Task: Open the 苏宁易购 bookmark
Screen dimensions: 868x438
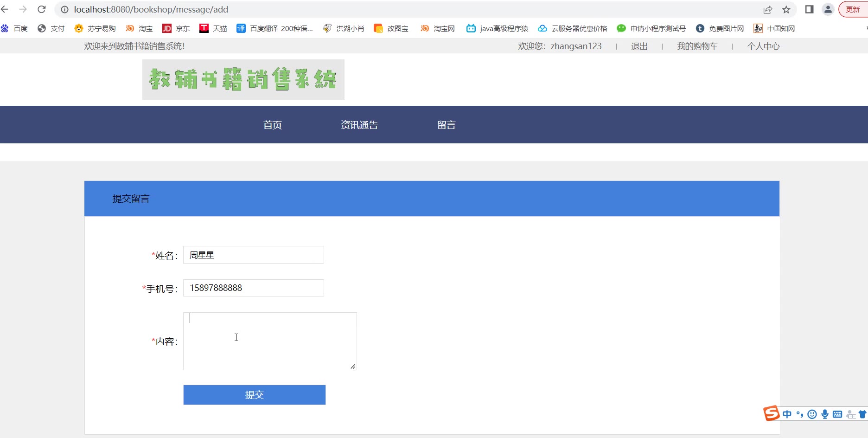Action: point(95,28)
